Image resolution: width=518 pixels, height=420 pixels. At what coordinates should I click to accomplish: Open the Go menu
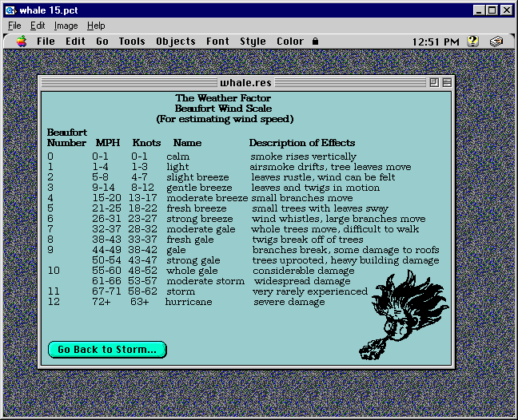click(x=102, y=42)
